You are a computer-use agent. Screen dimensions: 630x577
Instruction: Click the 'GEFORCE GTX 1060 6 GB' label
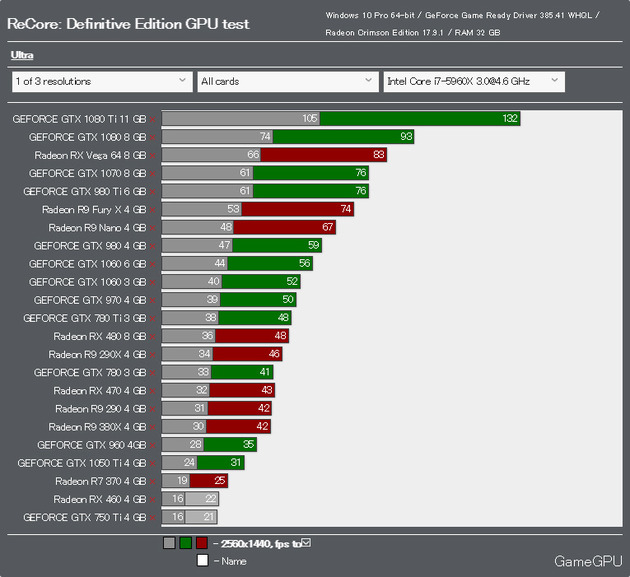88,264
